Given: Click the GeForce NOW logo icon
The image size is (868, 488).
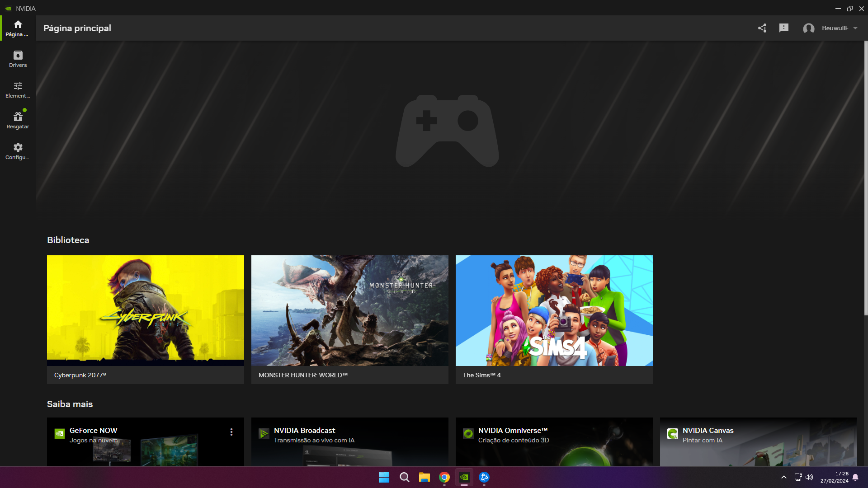Looking at the screenshot, I should (x=60, y=434).
